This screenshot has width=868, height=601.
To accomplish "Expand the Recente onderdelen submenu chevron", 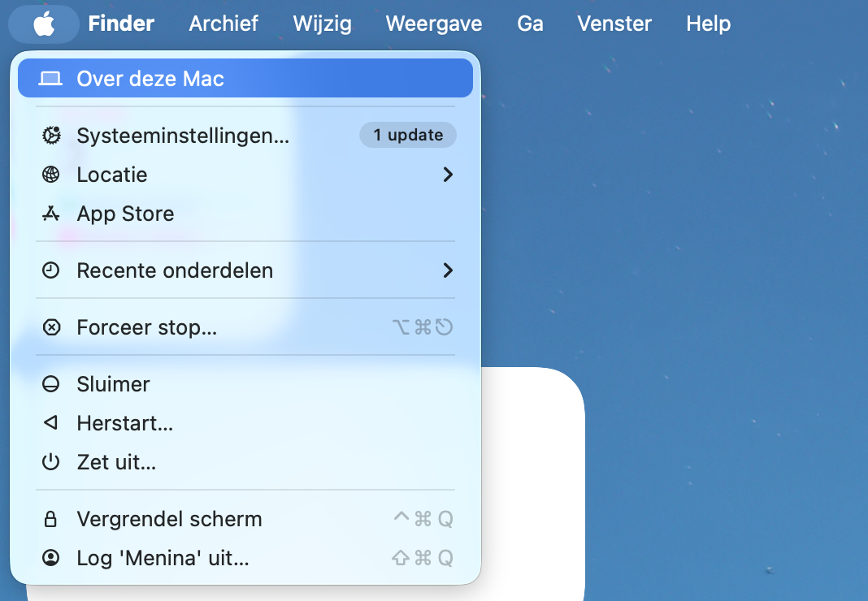I will [448, 270].
